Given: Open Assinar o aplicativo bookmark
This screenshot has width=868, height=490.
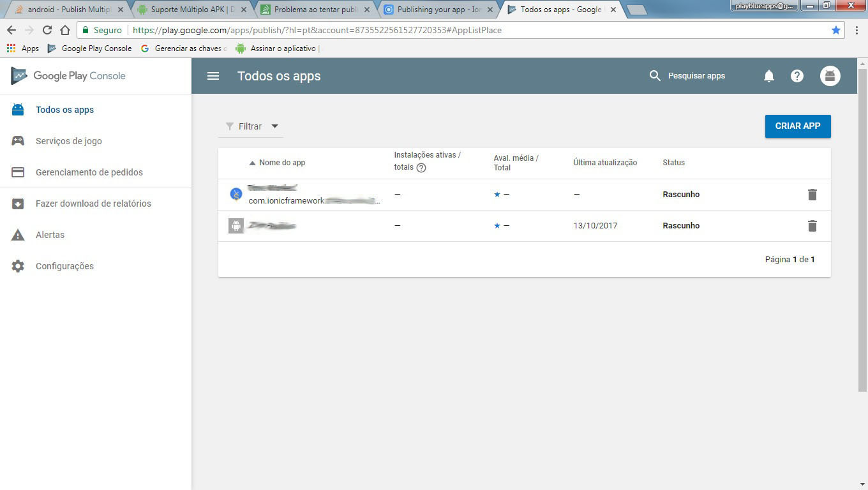Looking at the screenshot, I should tap(277, 48).
